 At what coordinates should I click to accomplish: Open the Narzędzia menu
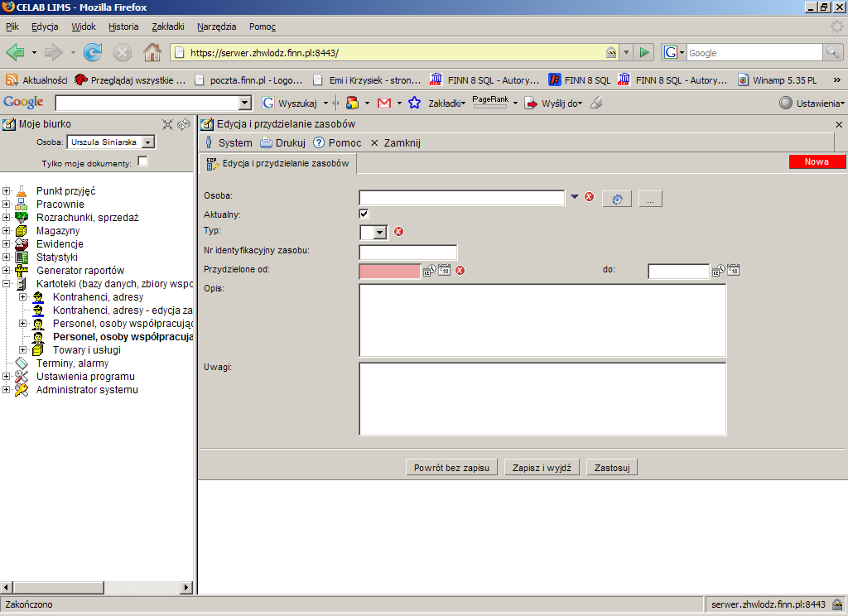tap(216, 26)
